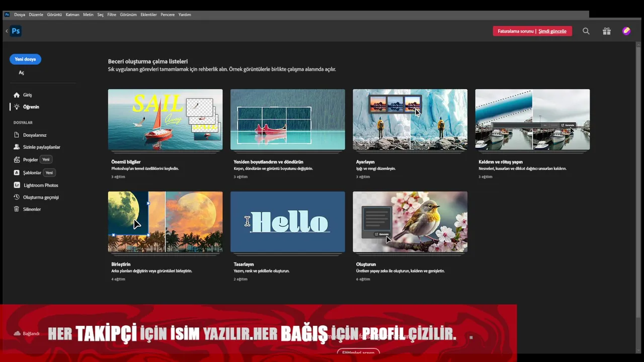Click the Bağlandı cloud status icon
The width and height of the screenshot is (644, 362).
click(17, 333)
